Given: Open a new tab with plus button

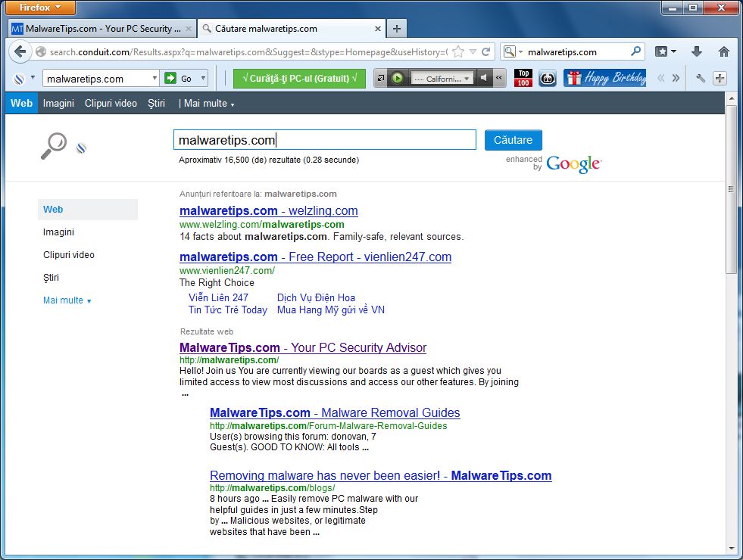Looking at the screenshot, I should click(397, 29).
